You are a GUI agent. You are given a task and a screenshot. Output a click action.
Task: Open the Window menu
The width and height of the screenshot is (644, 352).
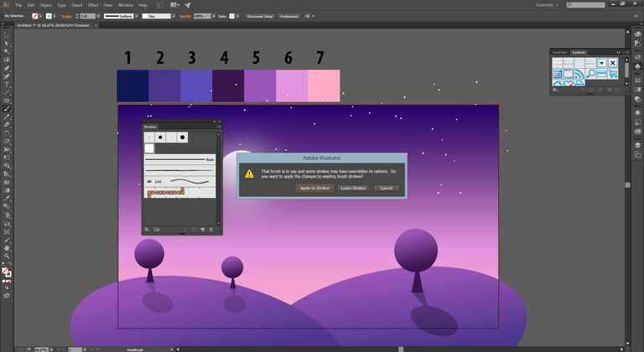(125, 5)
